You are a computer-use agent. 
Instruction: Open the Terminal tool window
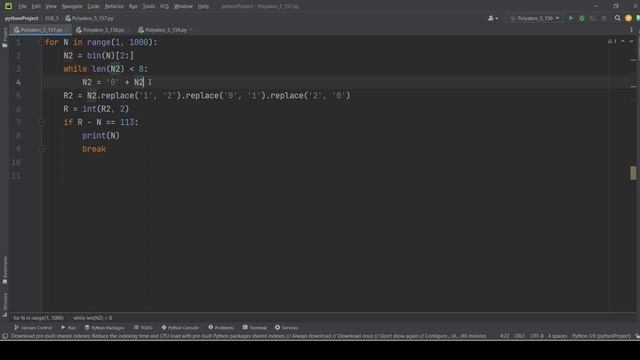[255, 327]
